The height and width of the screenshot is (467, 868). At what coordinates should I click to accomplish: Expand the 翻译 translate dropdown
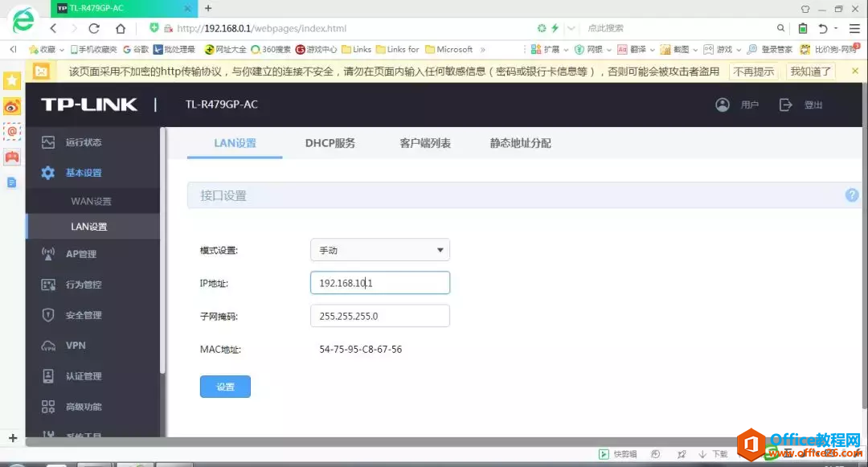click(x=652, y=50)
